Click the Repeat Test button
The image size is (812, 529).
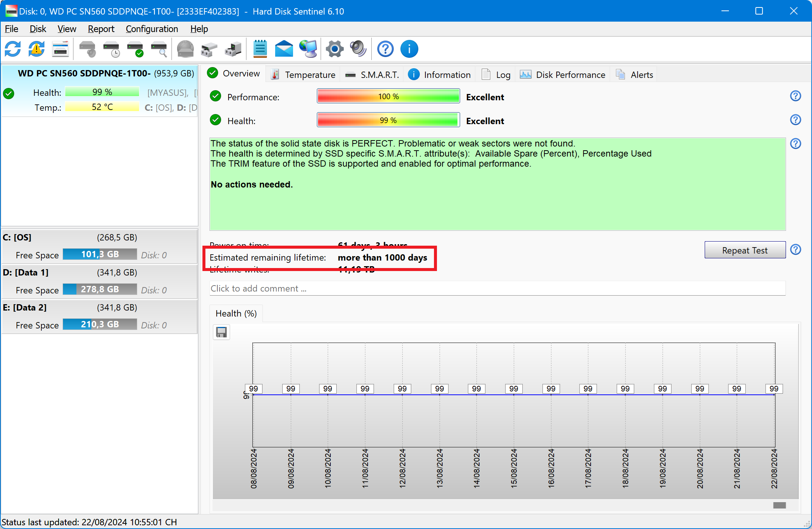(x=745, y=250)
